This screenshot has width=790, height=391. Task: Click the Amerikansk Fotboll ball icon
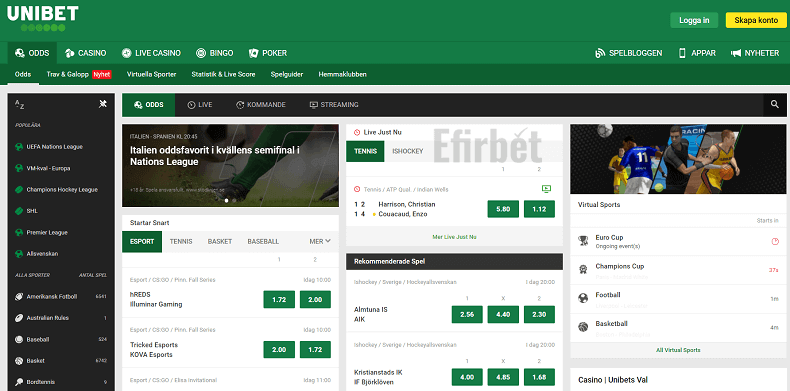pyautogui.click(x=19, y=296)
